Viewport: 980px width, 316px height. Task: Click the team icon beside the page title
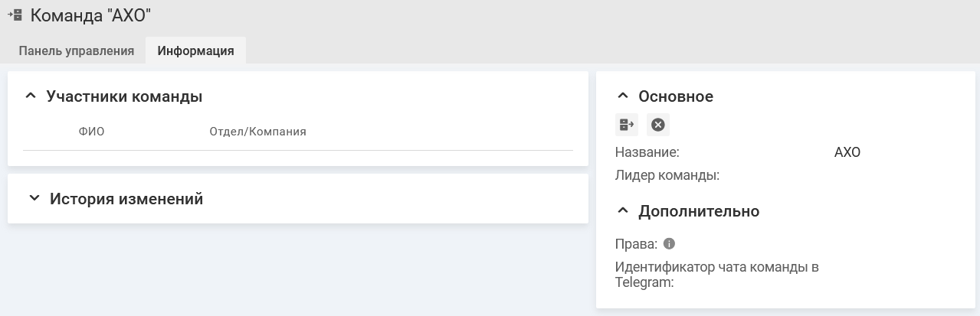[x=15, y=15]
